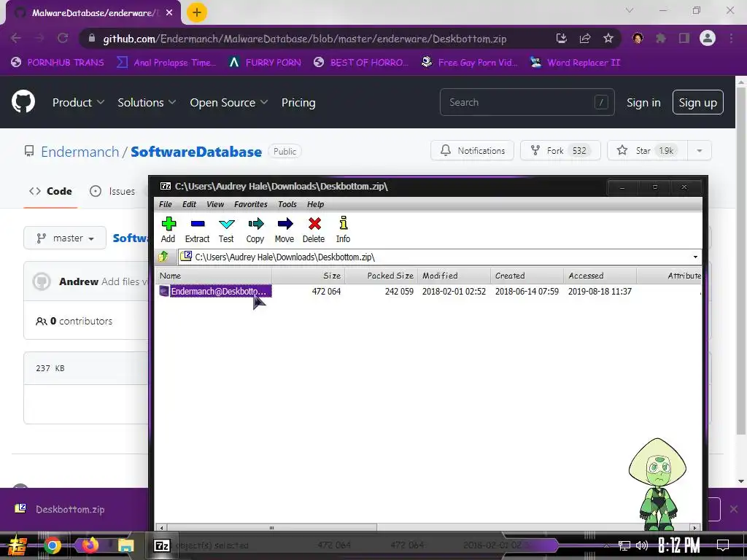This screenshot has height=560, width=747.
Task: Click the 7-Zip horizontal scrollbar
Action: [x=271, y=527]
